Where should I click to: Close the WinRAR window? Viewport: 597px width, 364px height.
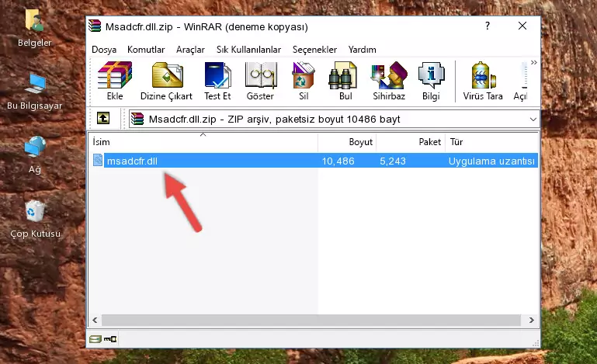(x=522, y=26)
